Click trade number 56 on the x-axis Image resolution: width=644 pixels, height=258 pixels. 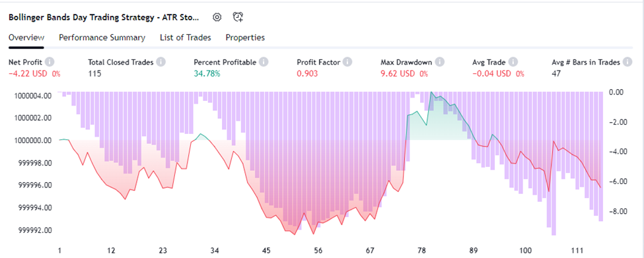click(x=317, y=251)
